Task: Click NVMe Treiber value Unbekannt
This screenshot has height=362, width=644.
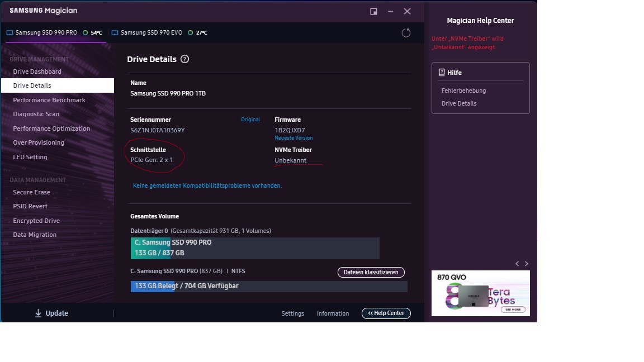Action: pyautogui.click(x=290, y=160)
